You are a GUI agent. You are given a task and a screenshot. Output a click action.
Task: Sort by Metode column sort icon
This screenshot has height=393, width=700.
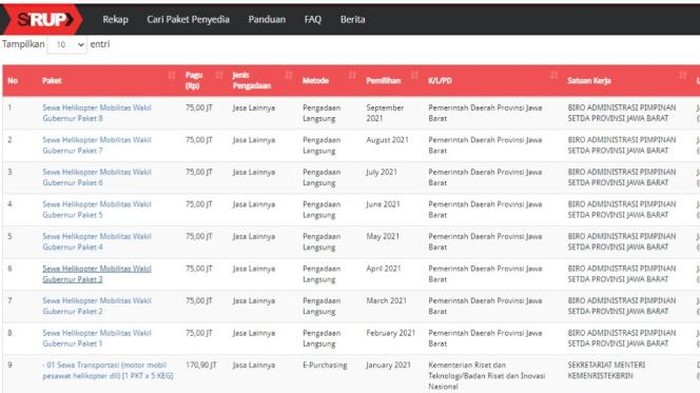352,75
